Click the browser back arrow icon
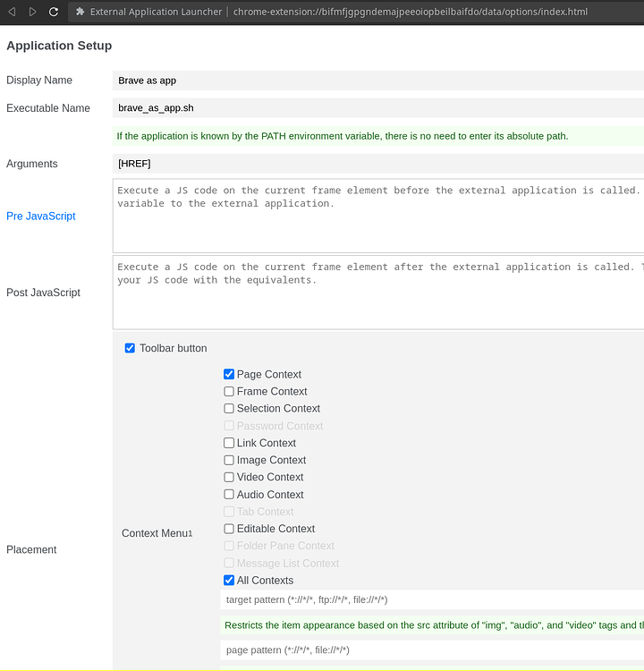This screenshot has width=644, height=671. (x=12, y=12)
